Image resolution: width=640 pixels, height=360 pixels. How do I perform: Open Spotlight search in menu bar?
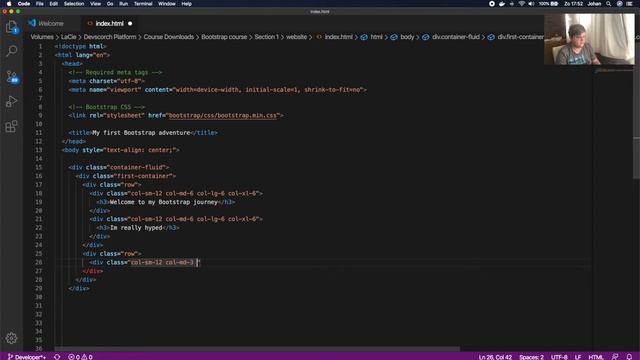(x=609, y=4)
